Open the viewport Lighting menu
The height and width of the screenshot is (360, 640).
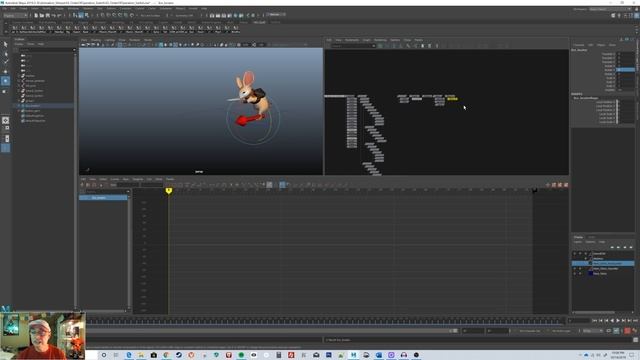click(x=110, y=40)
